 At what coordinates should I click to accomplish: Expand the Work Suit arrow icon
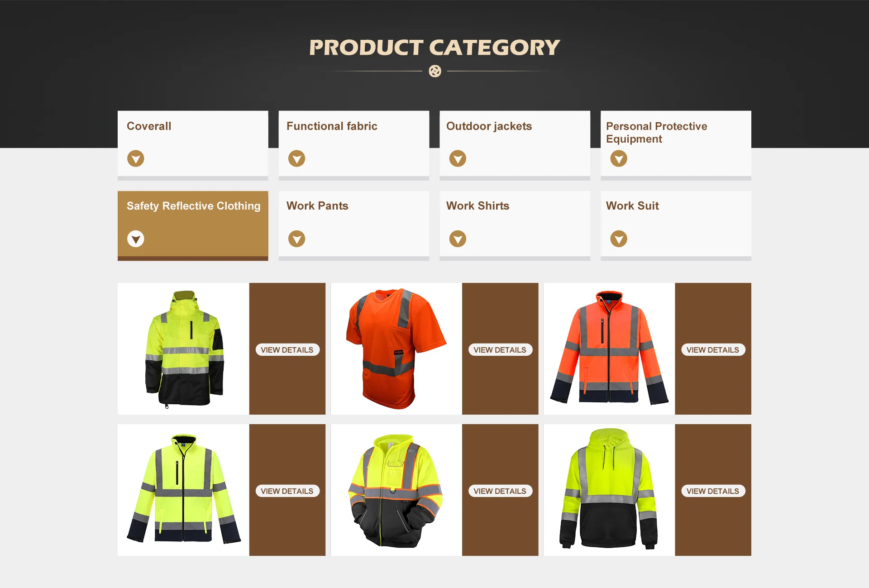click(x=619, y=239)
